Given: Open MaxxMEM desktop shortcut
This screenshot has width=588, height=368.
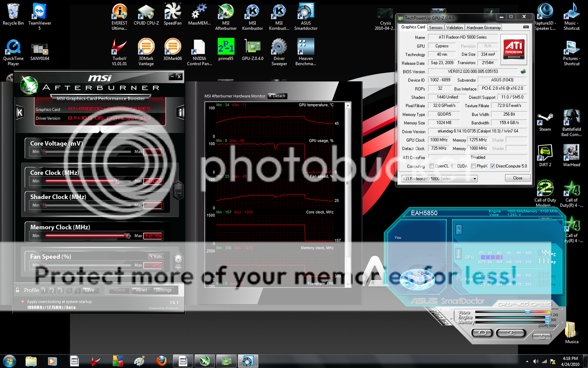Looking at the screenshot, I should pyautogui.click(x=200, y=15).
